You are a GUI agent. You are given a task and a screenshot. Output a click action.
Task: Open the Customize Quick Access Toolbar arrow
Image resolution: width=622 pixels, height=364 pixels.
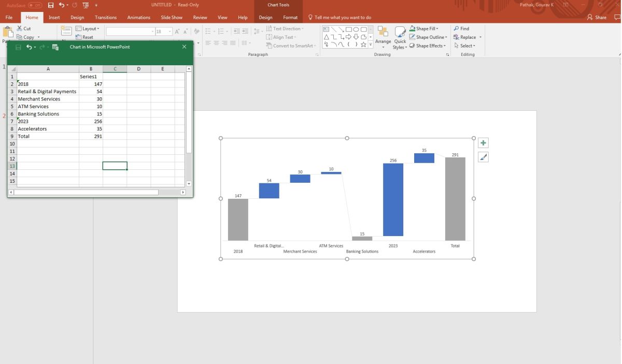tap(96, 5)
